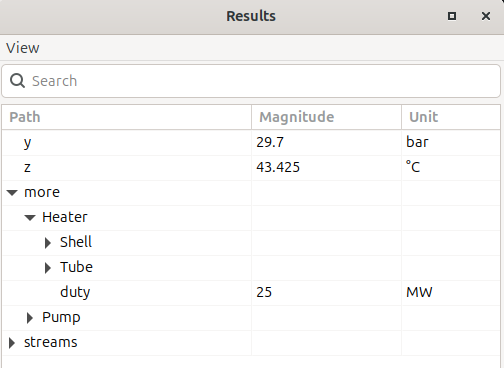504x368 pixels.
Task: Expand the Tube tree node
Action: point(48,268)
